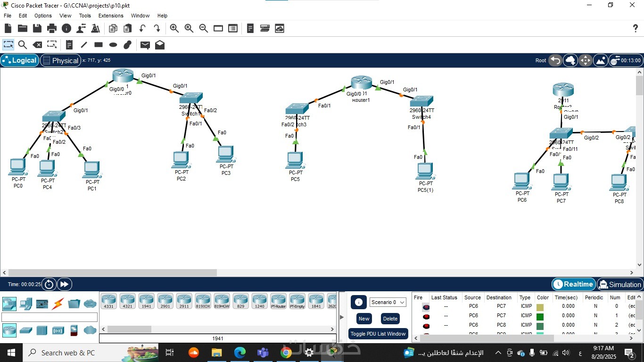Open the Scenario 0 dropdown
The width and height of the screenshot is (644, 362).
(x=388, y=302)
